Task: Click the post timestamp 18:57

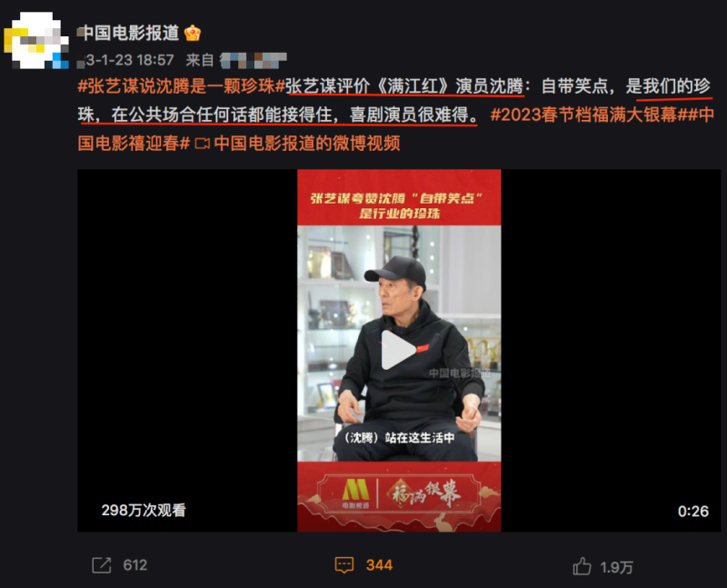Action: (155, 60)
